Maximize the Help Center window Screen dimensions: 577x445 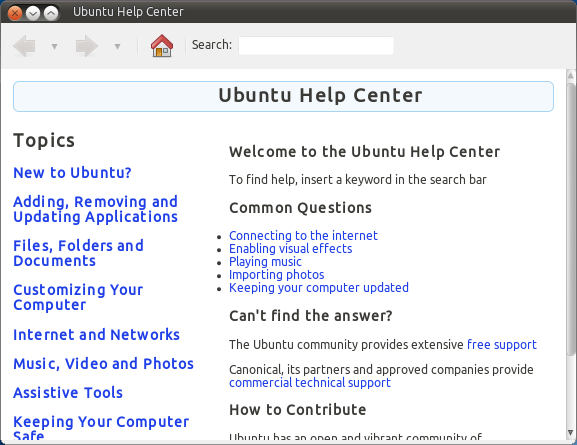51,13
